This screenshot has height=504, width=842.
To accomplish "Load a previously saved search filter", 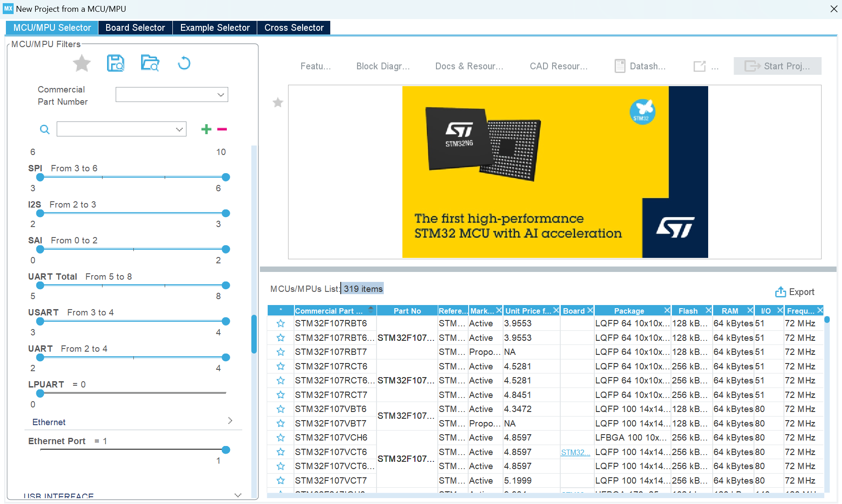I will [150, 63].
